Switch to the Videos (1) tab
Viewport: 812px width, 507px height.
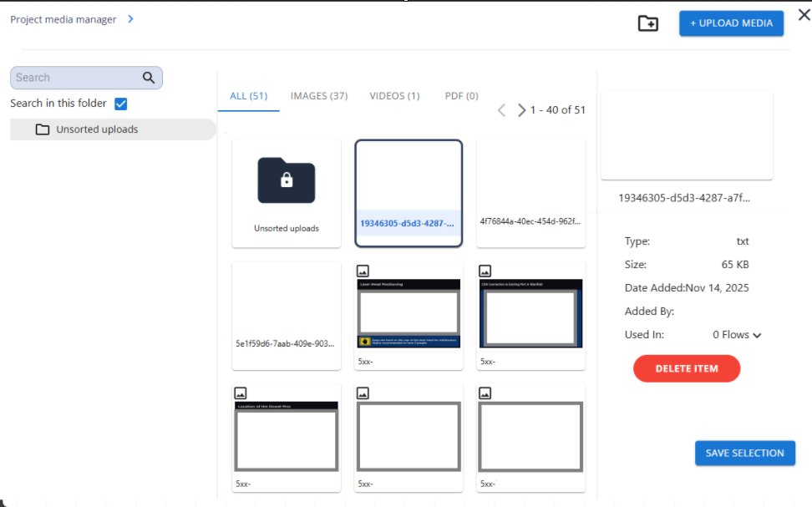click(394, 96)
